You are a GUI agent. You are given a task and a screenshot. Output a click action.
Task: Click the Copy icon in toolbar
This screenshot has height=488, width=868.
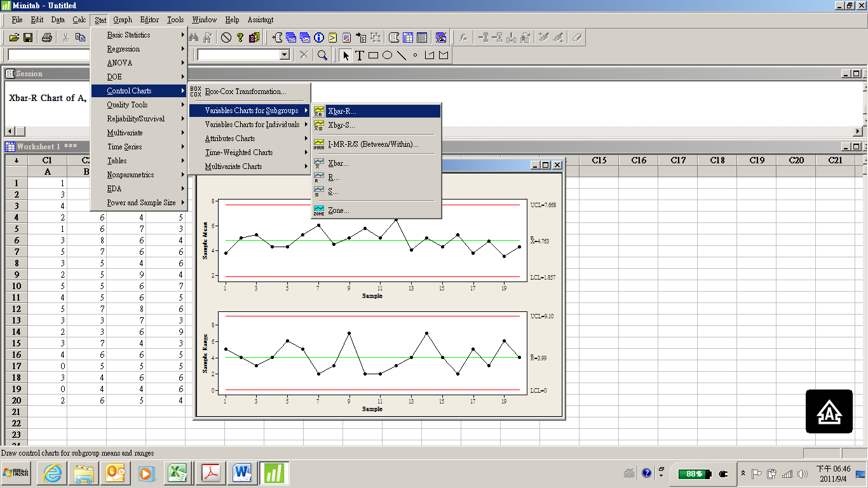click(80, 37)
